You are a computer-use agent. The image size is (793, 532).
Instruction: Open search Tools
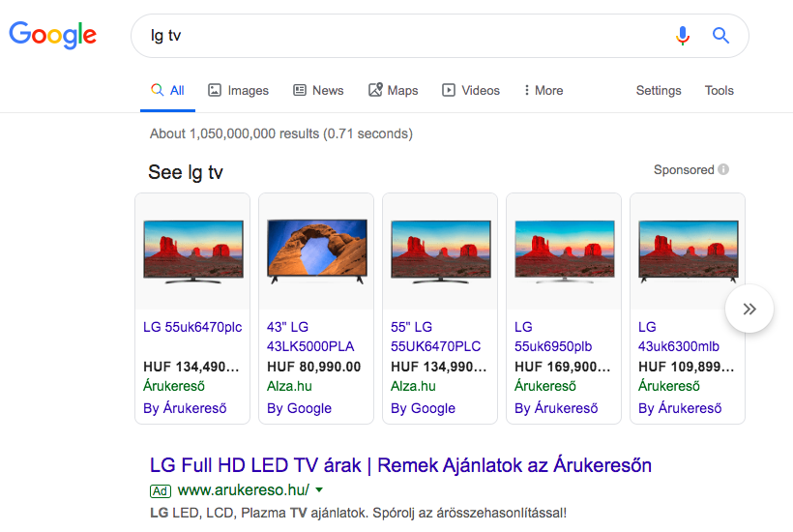[720, 91]
